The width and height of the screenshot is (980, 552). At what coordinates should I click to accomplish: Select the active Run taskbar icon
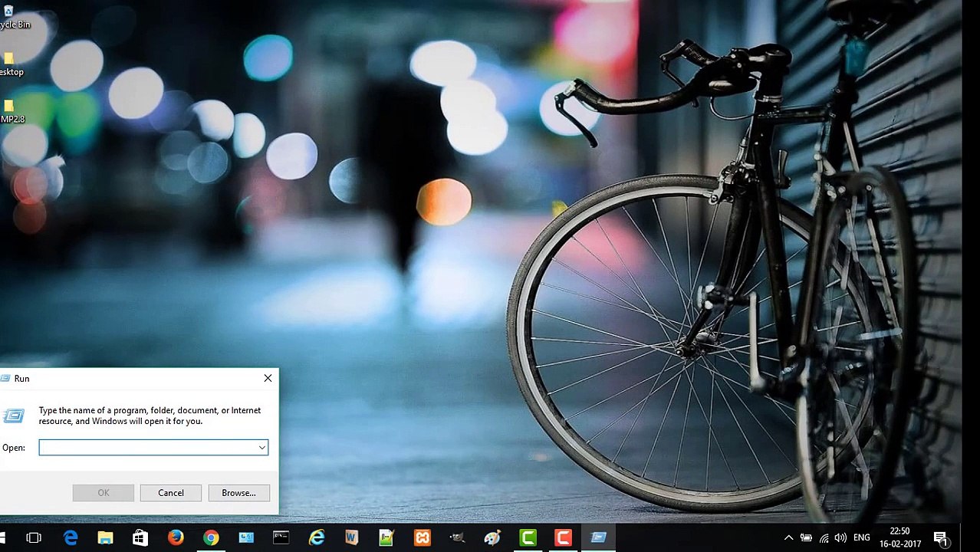[599, 538]
